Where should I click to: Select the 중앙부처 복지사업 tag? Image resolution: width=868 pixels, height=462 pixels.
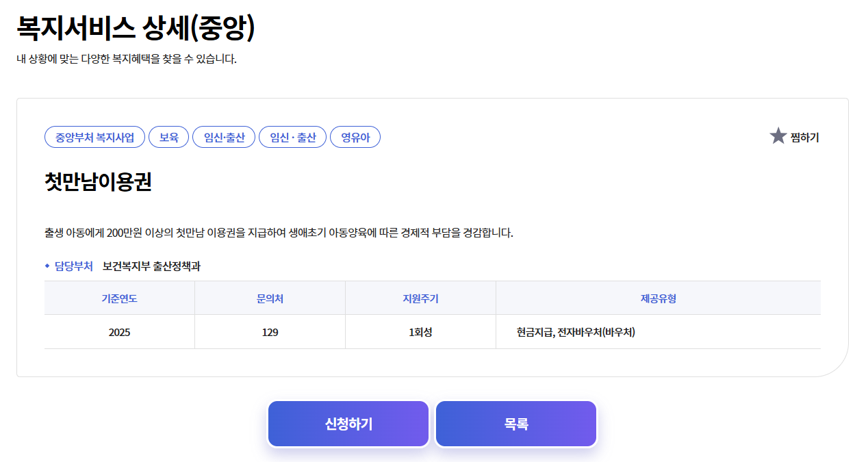[95, 137]
